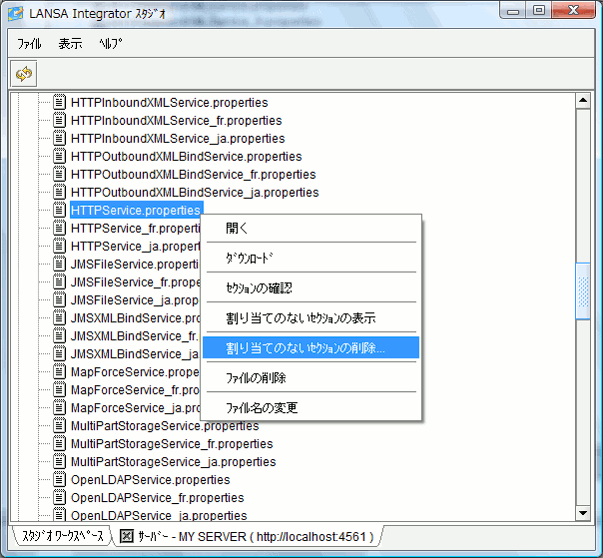Select HTTPInboundXMLService_fr.properties
This screenshot has height=558, width=603.
[177, 120]
